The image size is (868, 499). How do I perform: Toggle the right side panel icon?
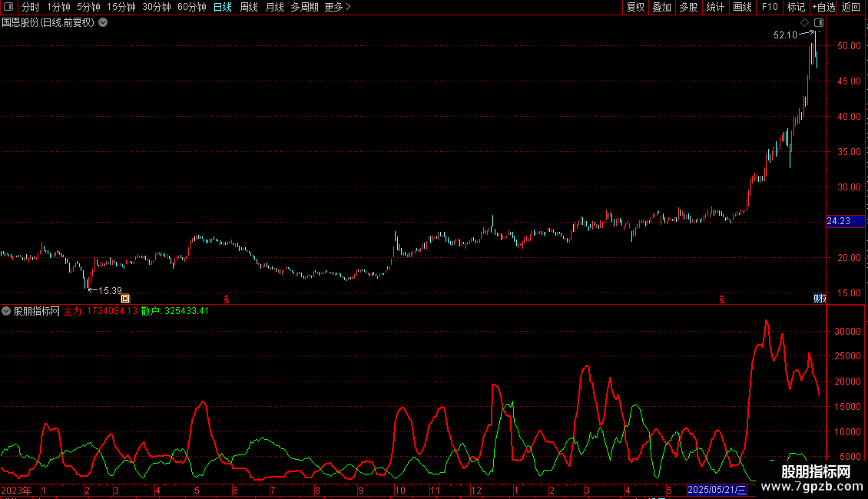tap(819, 23)
